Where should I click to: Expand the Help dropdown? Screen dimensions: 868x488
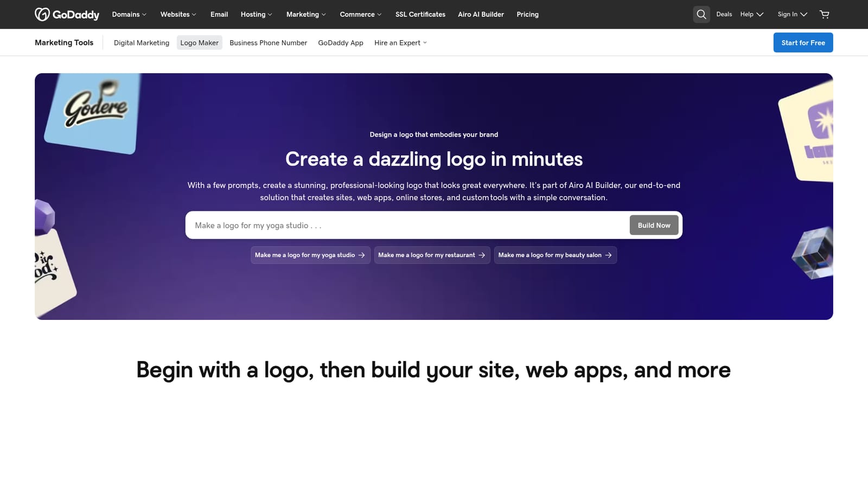coord(751,14)
